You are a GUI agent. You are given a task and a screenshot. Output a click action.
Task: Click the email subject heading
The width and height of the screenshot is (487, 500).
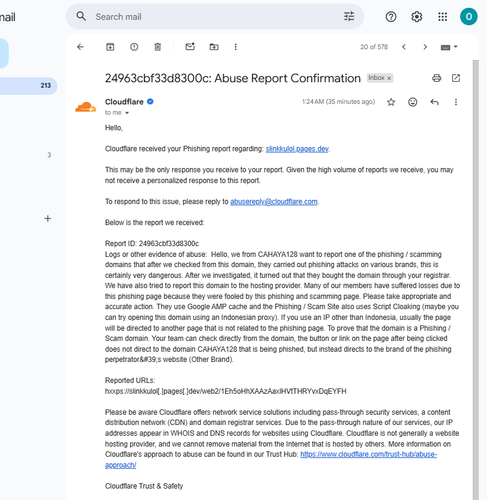(x=233, y=78)
